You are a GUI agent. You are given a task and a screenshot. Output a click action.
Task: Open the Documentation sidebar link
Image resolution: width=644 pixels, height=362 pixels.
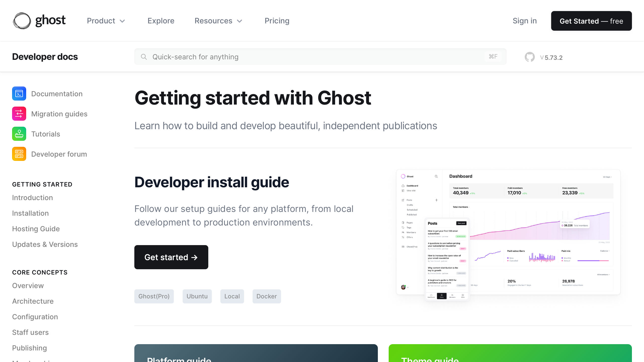tap(57, 94)
